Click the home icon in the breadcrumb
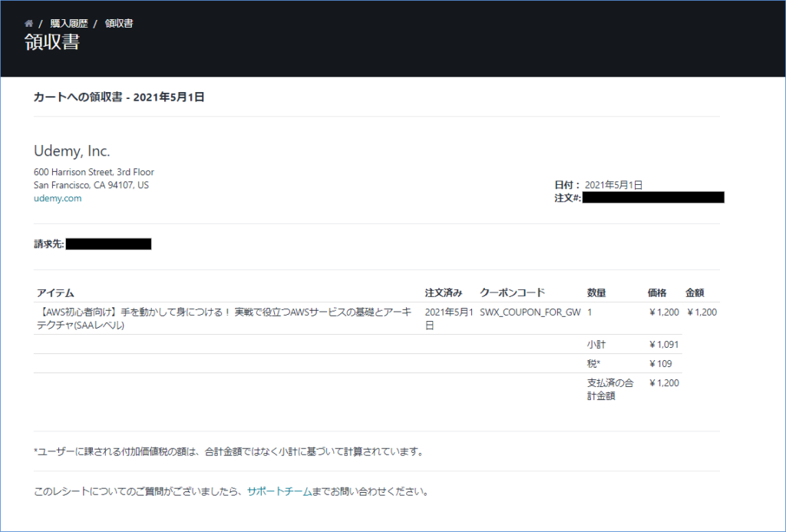 click(x=28, y=23)
